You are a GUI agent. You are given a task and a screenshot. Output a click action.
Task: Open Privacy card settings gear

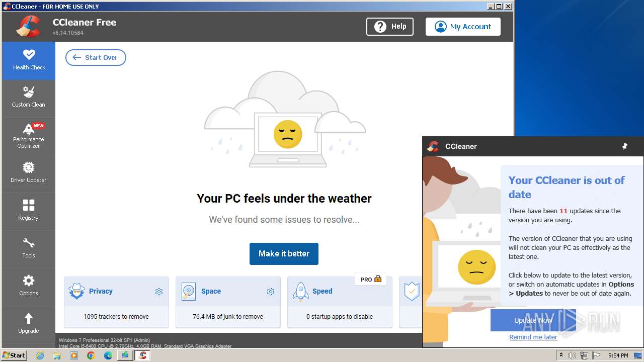[x=159, y=292]
